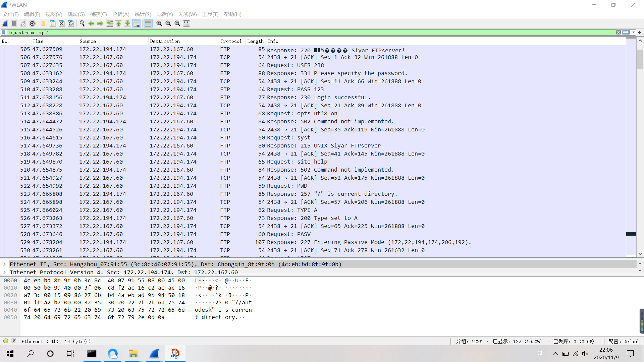
Task: Click the expert info status indicator
Action: pyautogui.click(x=6, y=341)
